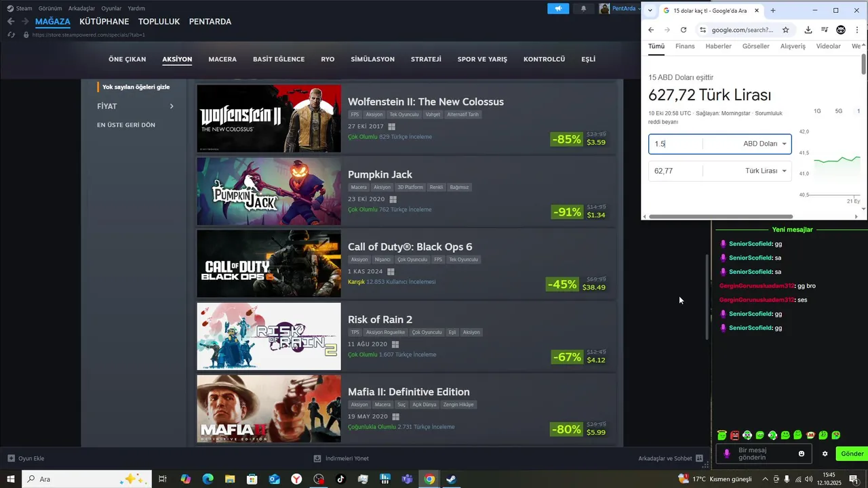Select KONTROLCÜ specials tab
The image size is (868, 488).
click(544, 59)
